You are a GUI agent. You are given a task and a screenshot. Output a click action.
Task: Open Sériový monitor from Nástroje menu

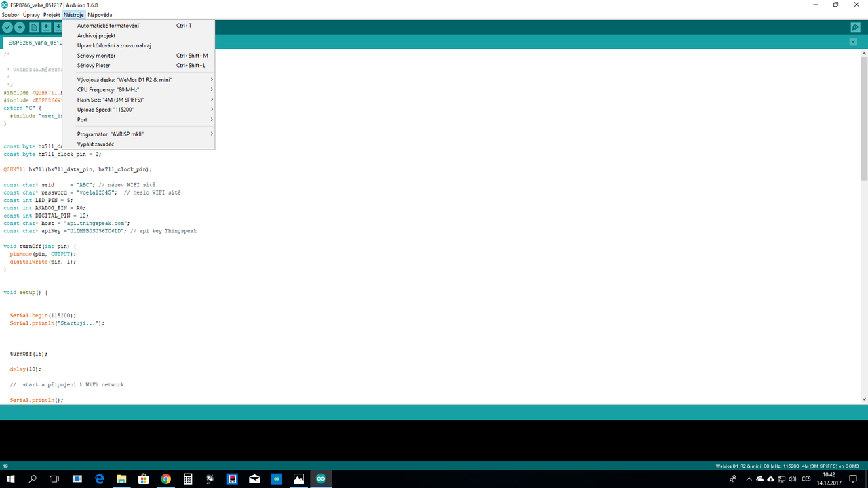pos(138,56)
